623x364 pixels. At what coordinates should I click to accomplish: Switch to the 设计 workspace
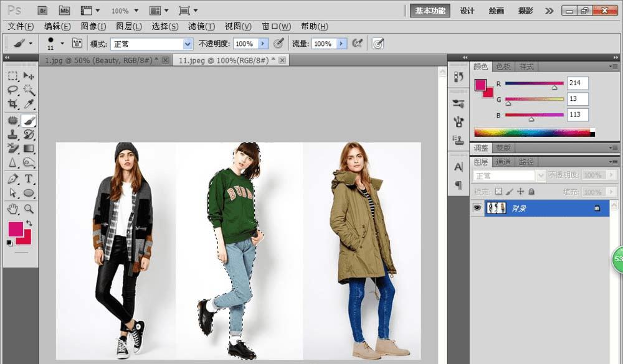(467, 11)
